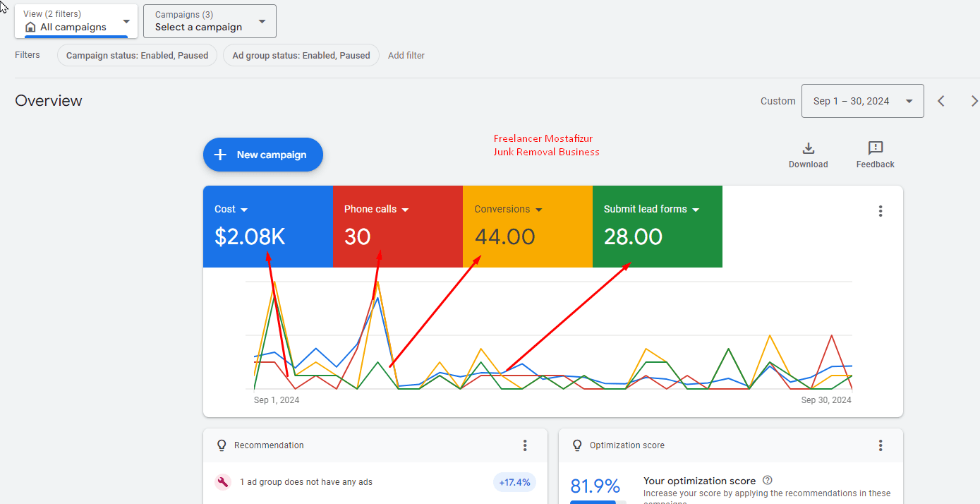This screenshot has width=980, height=504.
Task: Click the Download icon
Action: (808, 148)
